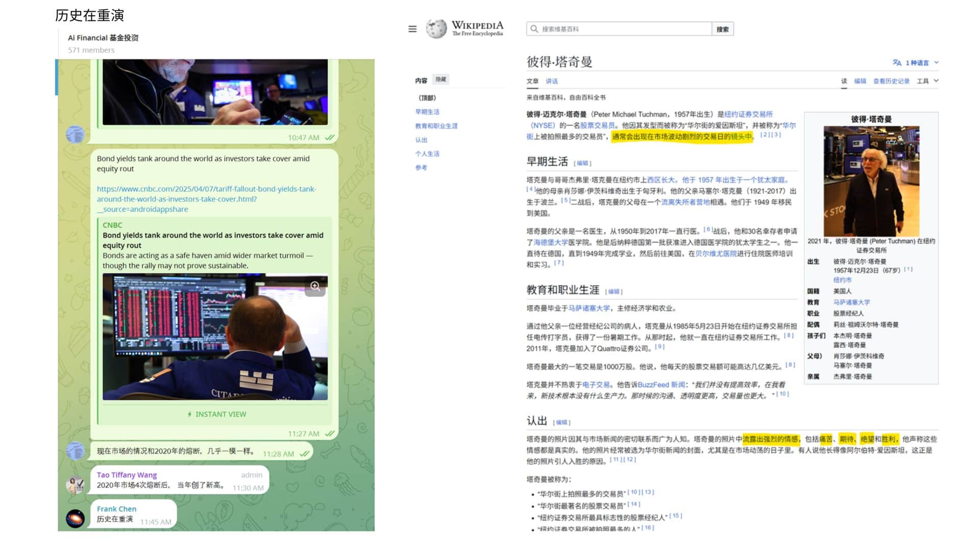Open the Wikipedia hamburger main menu
The width and height of the screenshot is (980, 551).
point(412,29)
